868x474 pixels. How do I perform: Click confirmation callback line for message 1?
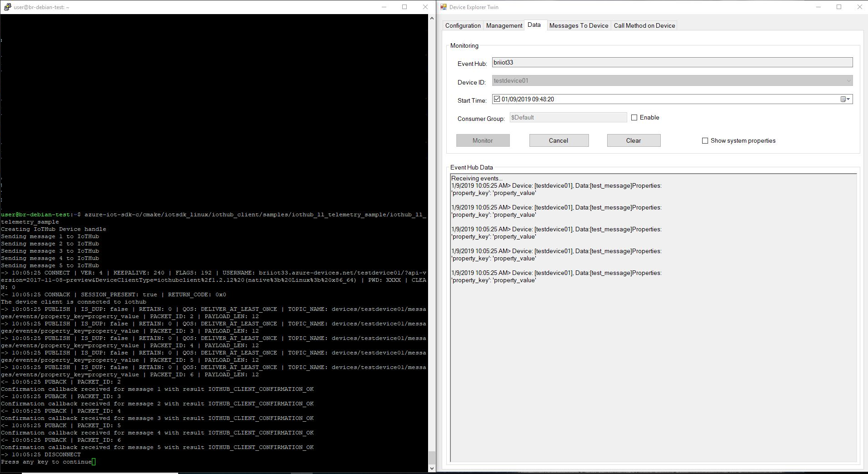pos(157,389)
